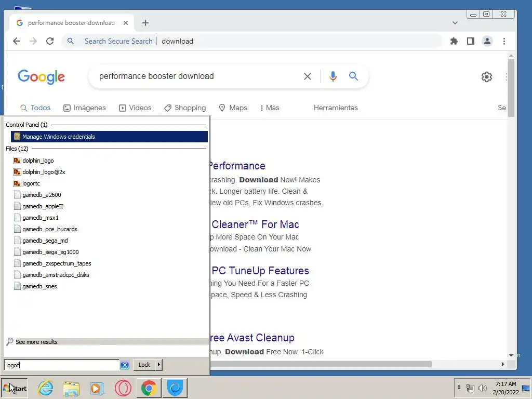Open the Cleaner For Mac result

tap(255, 224)
